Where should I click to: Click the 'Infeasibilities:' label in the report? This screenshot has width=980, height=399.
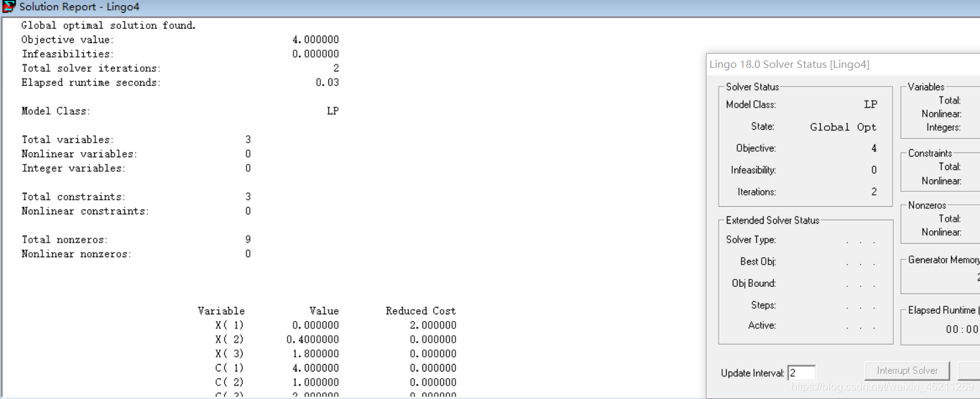click(x=68, y=54)
